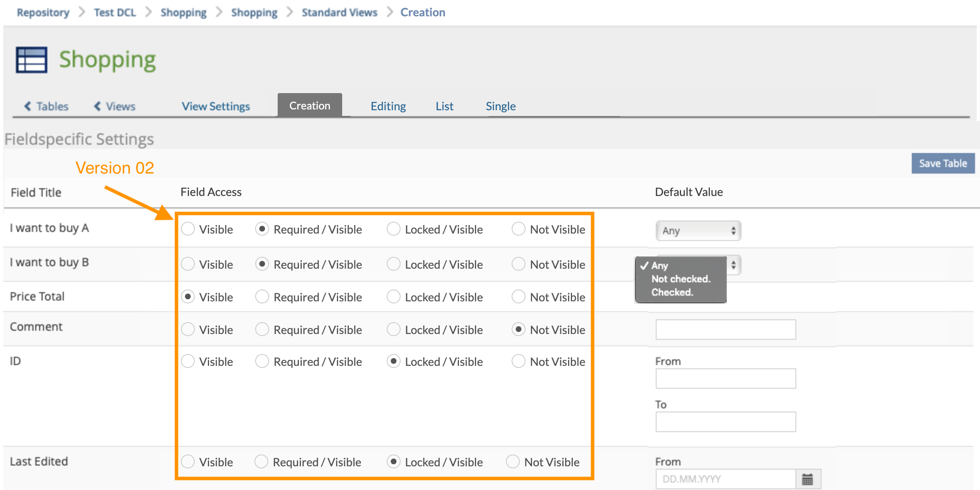The width and height of the screenshot is (980, 490).
Task: Navigate to Test DCL breadcrumb
Action: 115,12
